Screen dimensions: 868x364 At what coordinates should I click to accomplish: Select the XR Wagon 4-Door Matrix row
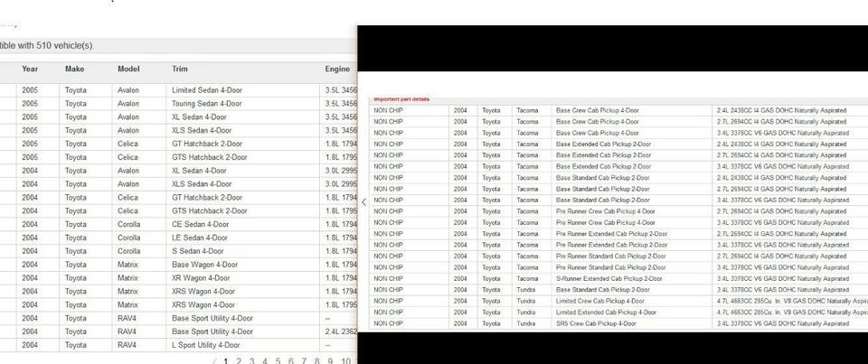click(x=178, y=277)
